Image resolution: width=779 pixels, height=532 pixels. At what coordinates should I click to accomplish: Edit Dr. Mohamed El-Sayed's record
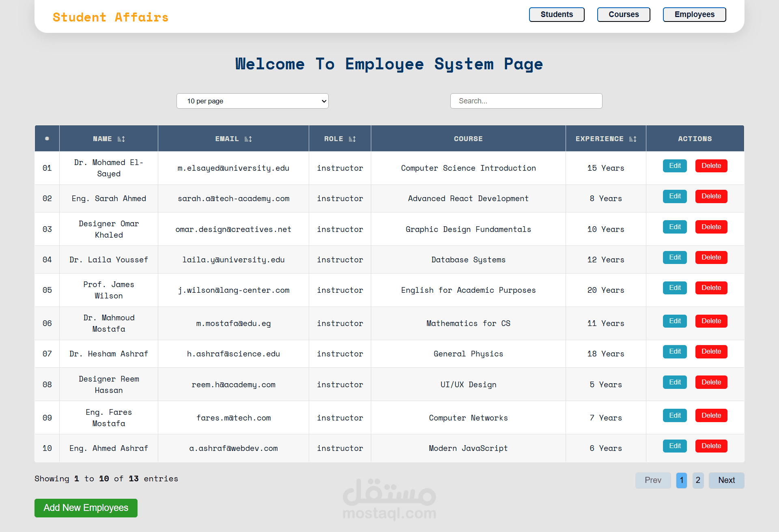pyautogui.click(x=675, y=166)
